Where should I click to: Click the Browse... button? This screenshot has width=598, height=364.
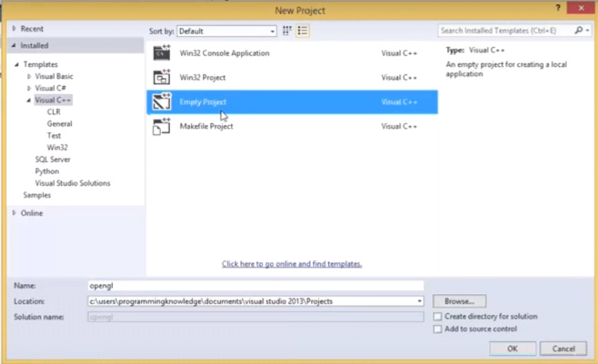click(459, 301)
